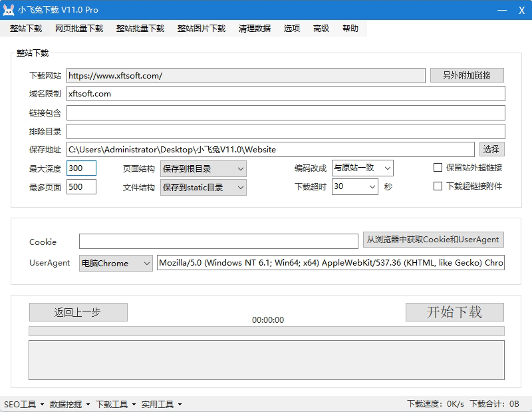Expand the 下载超时 timeout dropdown
532x412 pixels.
pos(354,186)
